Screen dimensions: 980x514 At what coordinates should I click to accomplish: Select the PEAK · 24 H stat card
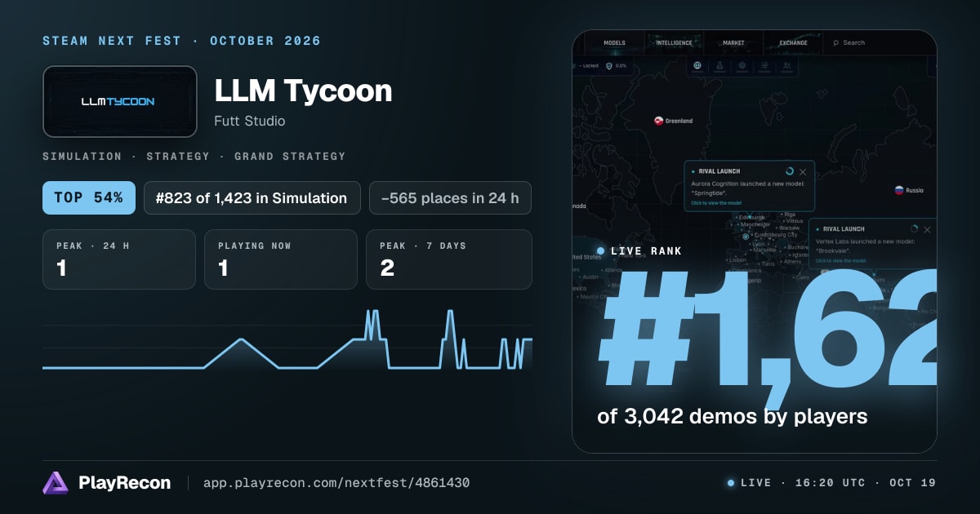point(119,259)
